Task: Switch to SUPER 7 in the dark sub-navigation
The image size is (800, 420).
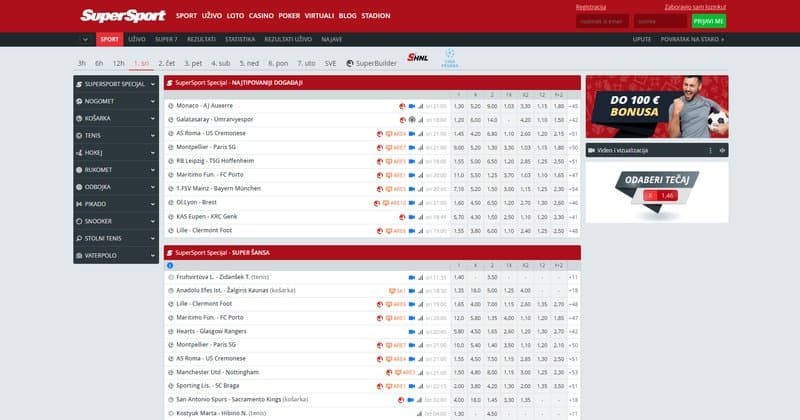Action: tap(166, 39)
